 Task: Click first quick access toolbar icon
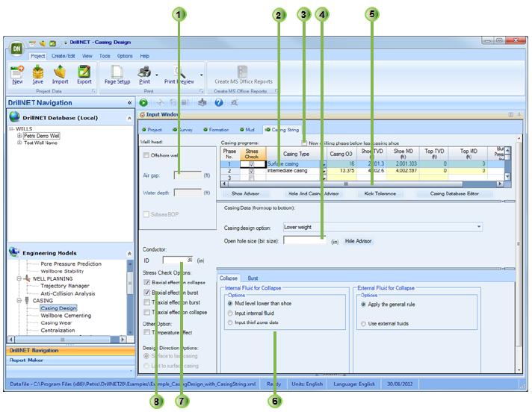pos(32,43)
